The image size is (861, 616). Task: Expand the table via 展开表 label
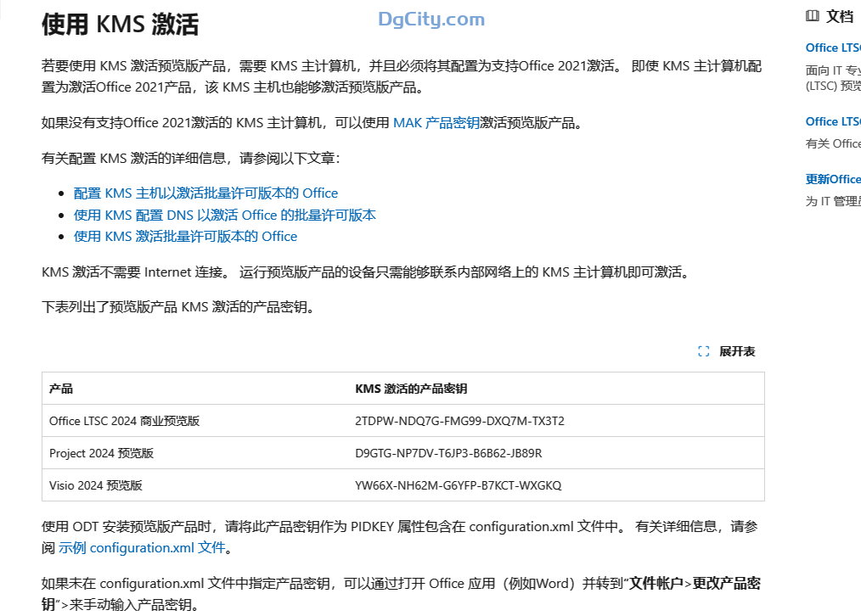[737, 351]
